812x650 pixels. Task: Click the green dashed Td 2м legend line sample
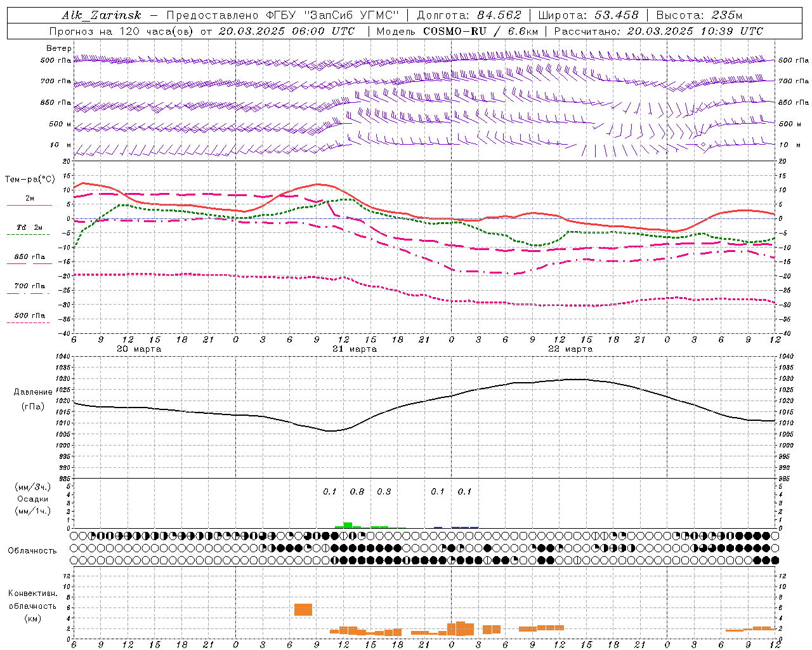click(28, 235)
